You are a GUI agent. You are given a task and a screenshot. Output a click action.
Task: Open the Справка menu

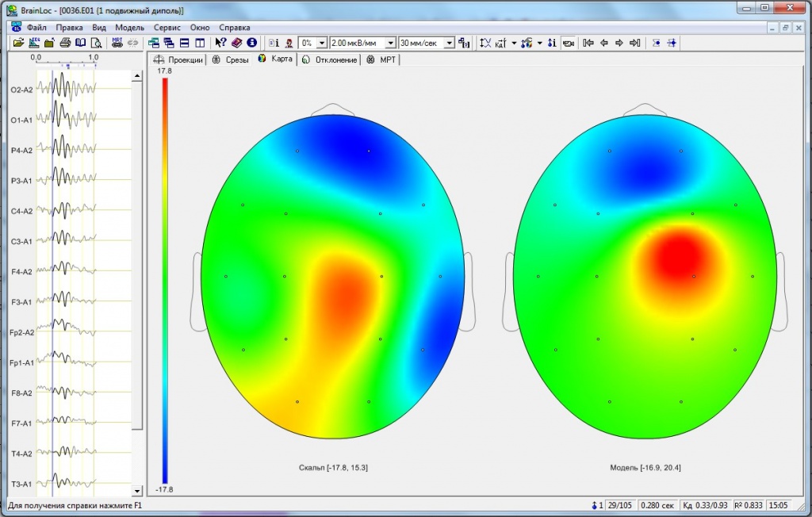[235, 28]
